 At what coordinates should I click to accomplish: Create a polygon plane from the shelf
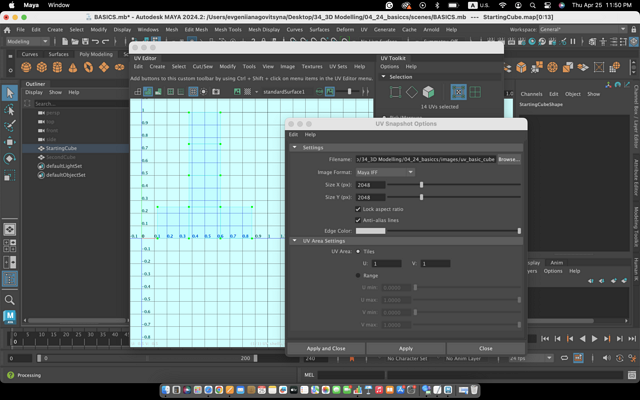pyautogui.click(x=104, y=67)
